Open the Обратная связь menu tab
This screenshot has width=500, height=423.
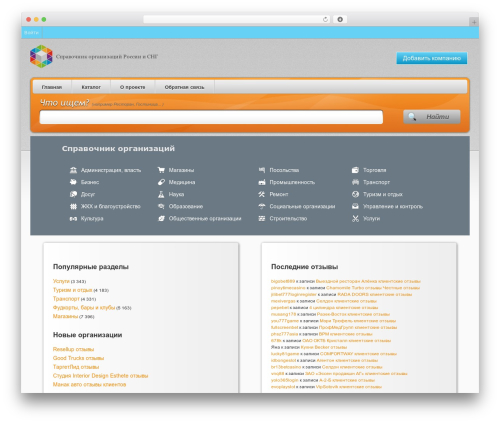click(184, 87)
